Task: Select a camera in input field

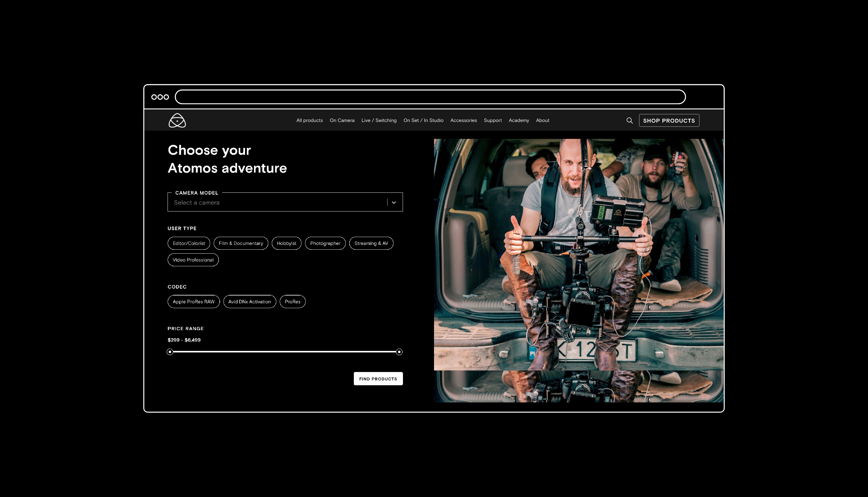Action: pos(285,202)
